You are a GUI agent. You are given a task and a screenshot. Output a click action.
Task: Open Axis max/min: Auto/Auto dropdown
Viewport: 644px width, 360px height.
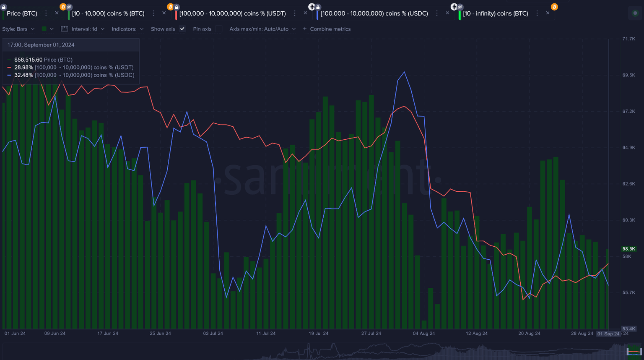click(x=262, y=29)
